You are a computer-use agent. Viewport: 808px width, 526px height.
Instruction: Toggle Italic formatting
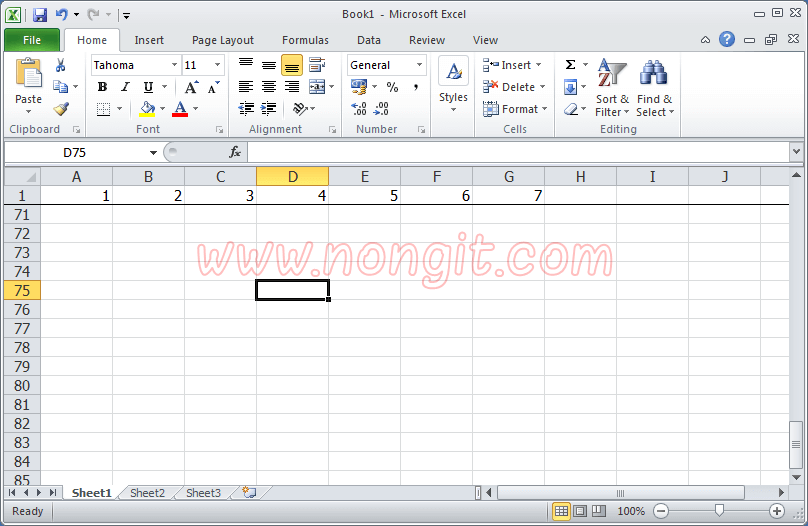tap(125, 87)
